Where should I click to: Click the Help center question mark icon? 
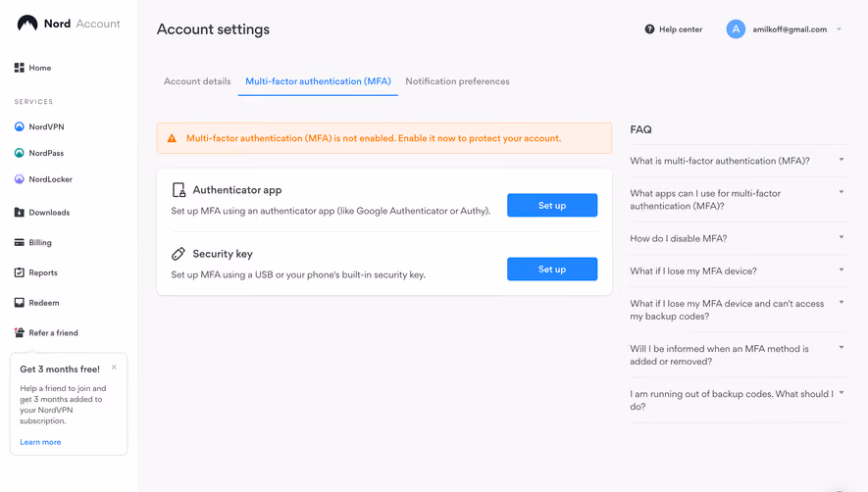click(x=649, y=29)
